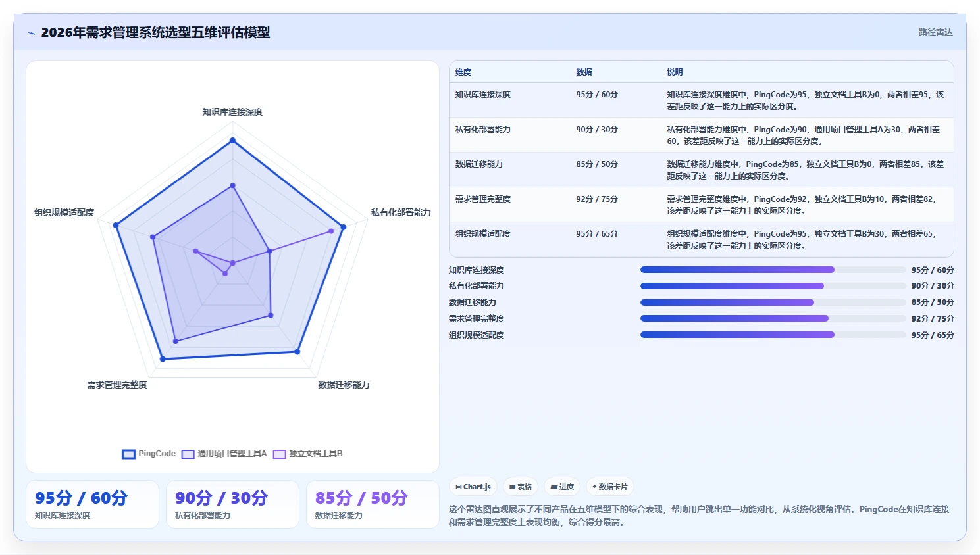The height and width of the screenshot is (555, 980).
Task: Toggle the 独立文档工具B legend swatch
Action: [x=279, y=454]
